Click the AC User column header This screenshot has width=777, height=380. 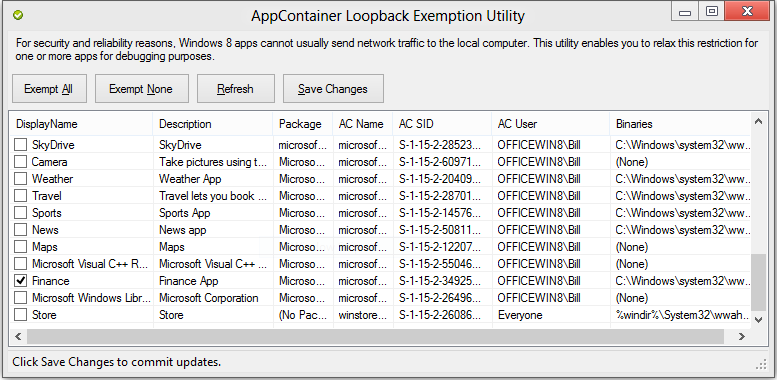click(x=551, y=124)
